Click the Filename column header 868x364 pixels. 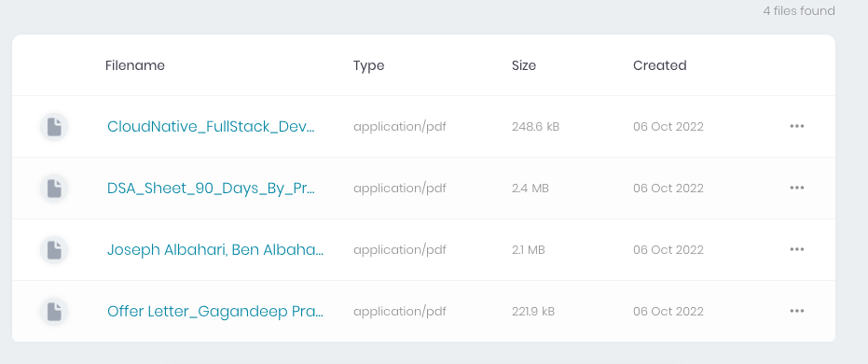click(x=135, y=65)
